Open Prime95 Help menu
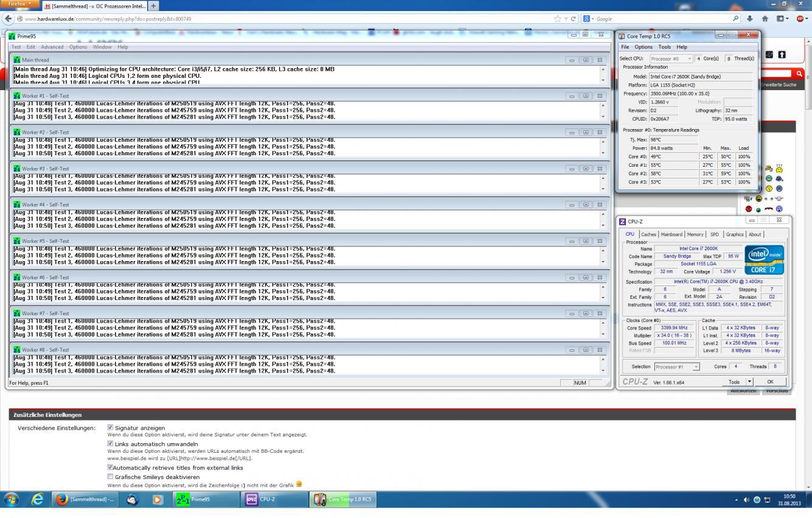 [123, 47]
